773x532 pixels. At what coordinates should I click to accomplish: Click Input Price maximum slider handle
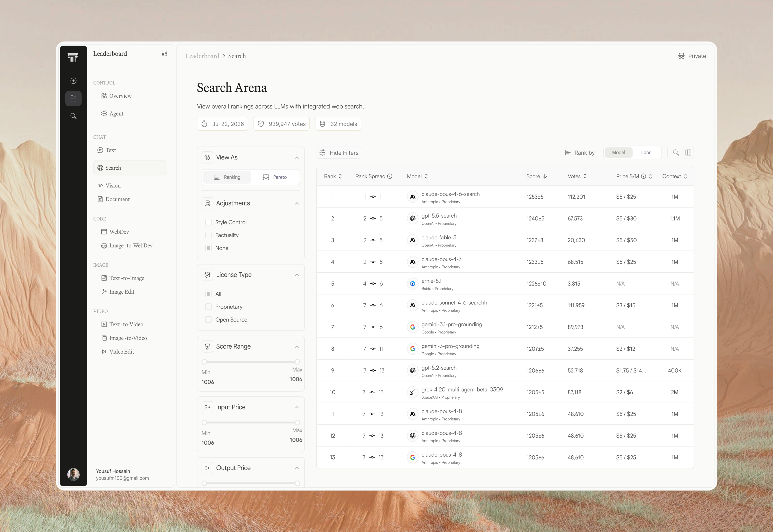[297, 423]
